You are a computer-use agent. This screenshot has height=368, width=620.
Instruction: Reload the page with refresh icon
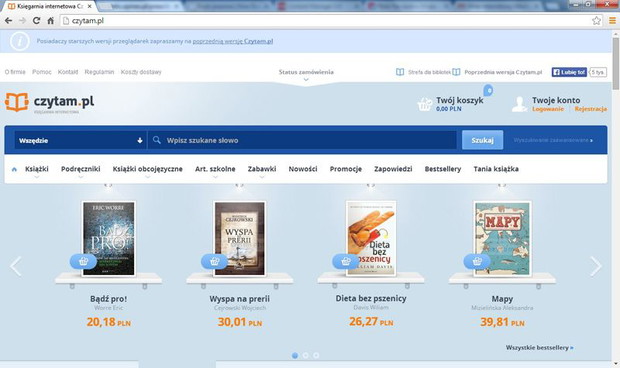click(x=36, y=21)
